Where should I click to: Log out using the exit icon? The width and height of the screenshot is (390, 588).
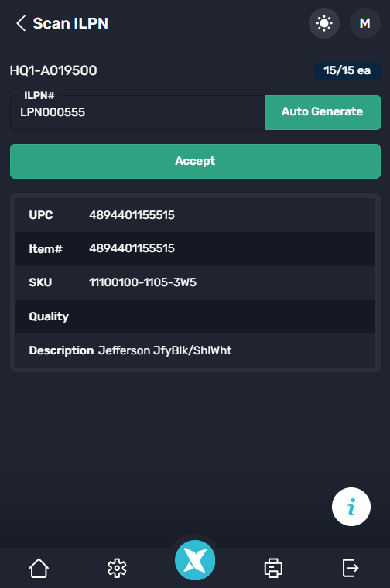pos(351,568)
